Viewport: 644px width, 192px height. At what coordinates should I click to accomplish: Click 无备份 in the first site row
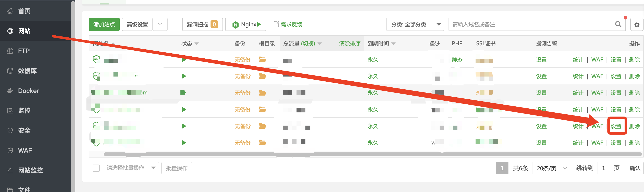coord(242,60)
